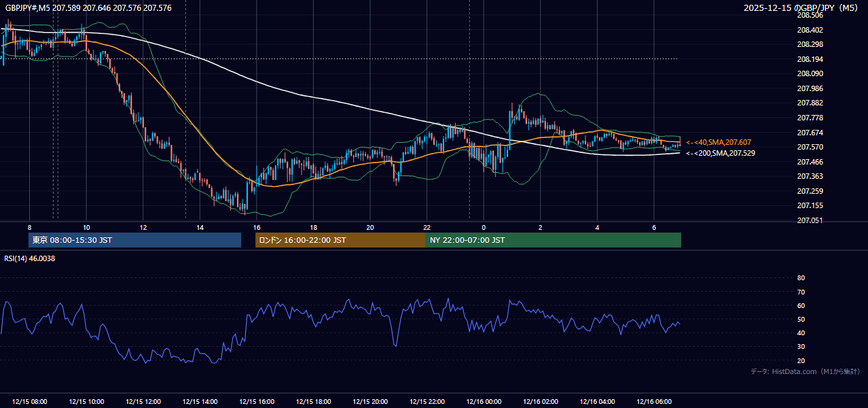Click the 12/15 08:00 time axis label

tap(30, 402)
